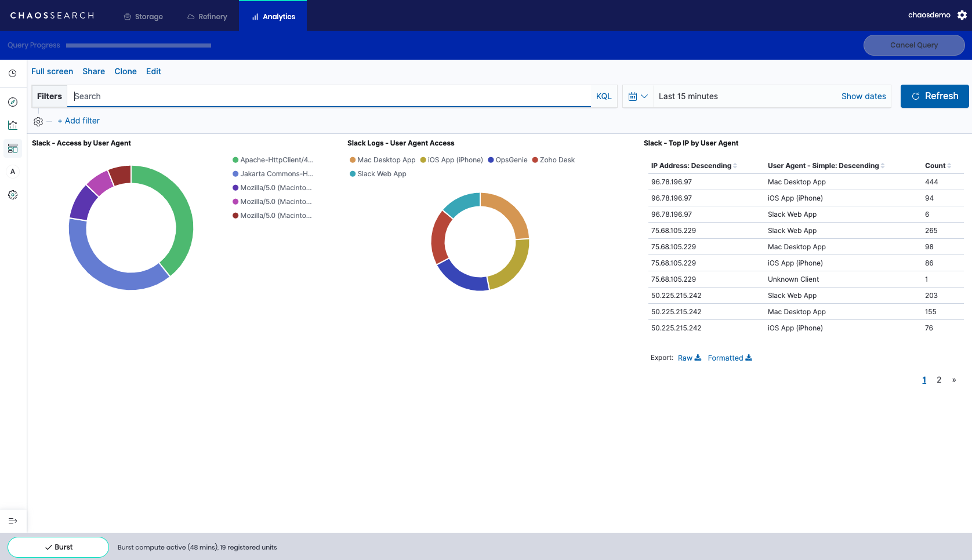The height and width of the screenshot is (560, 972).
Task: Open Visualize chart icon in sidebar
Action: (13, 125)
